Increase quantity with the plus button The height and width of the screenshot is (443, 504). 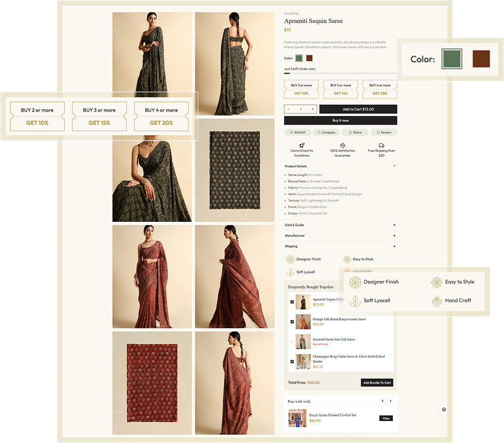[313, 109]
